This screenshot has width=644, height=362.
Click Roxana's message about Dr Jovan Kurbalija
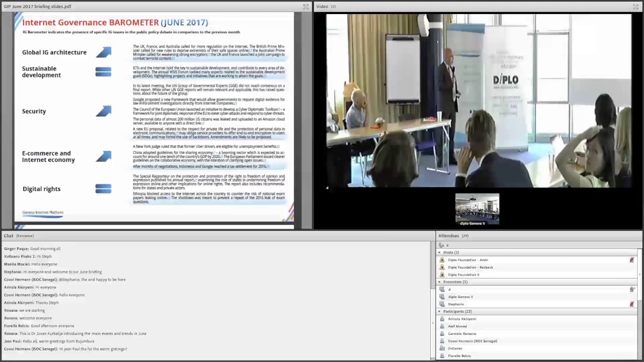point(75,334)
